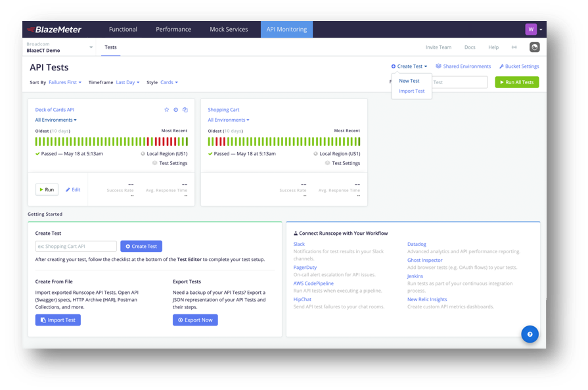This screenshot has width=588, height=390.
Task: Open the Help link
Action: (x=493, y=47)
